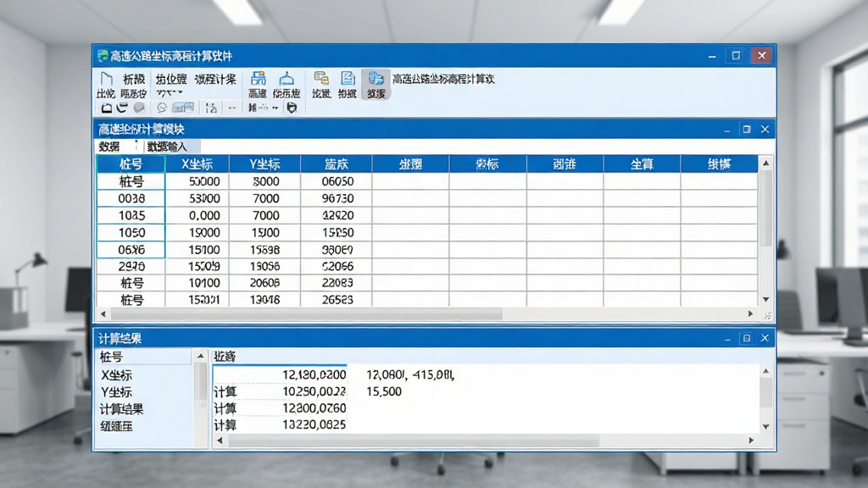
Task: Click the Y坐标 column header
Action: click(x=264, y=164)
